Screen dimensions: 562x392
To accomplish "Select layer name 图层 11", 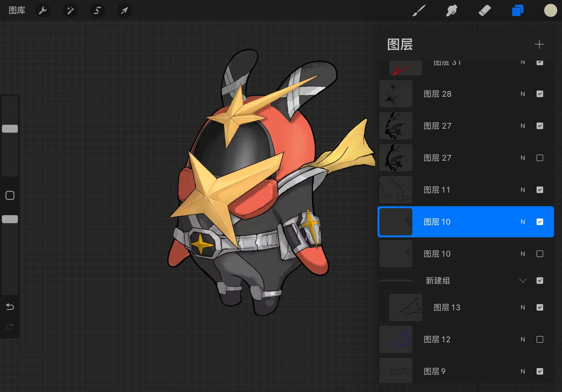I will click(x=437, y=190).
